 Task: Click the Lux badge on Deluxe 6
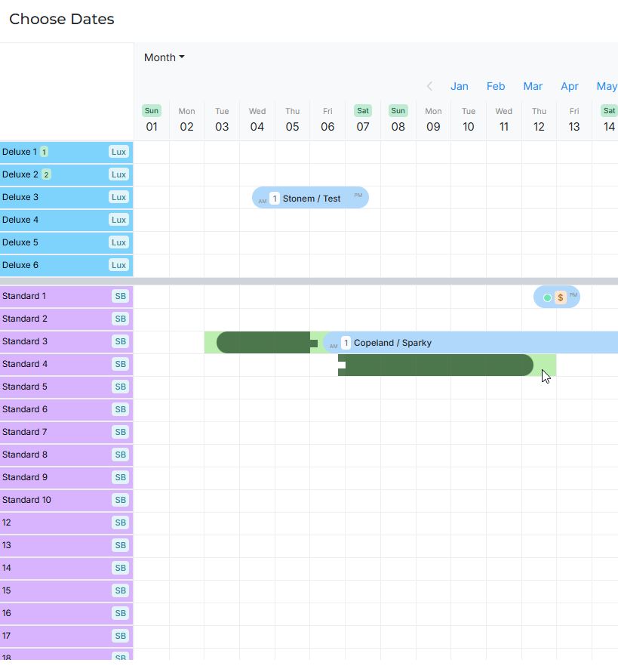[x=118, y=265]
